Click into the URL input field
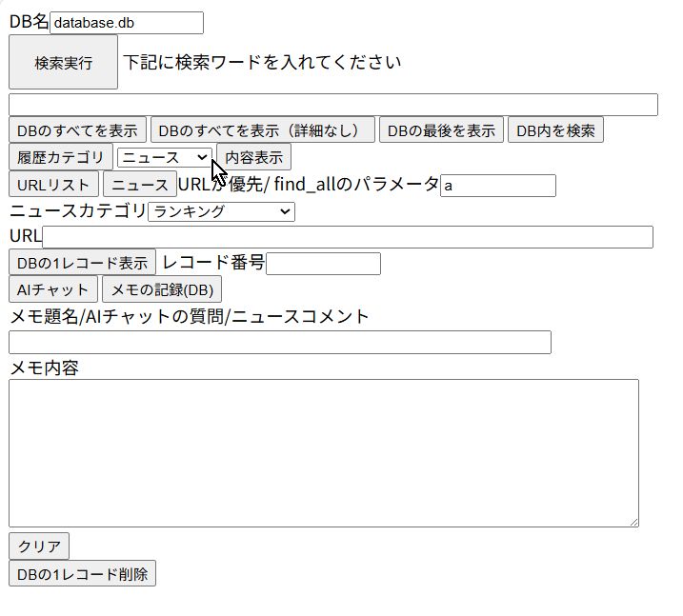683x616 pixels. click(347, 237)
